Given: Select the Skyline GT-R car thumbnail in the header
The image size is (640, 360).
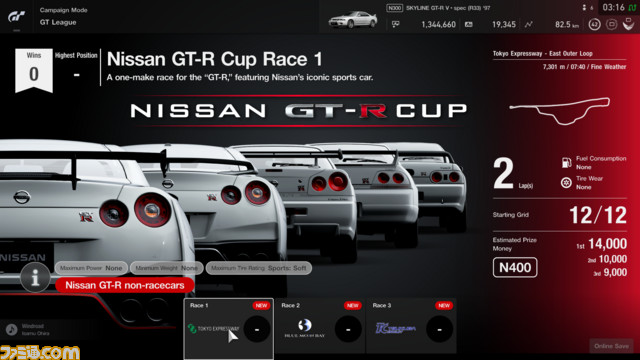Looking at the screenshot, I should [x=353, y=19].
